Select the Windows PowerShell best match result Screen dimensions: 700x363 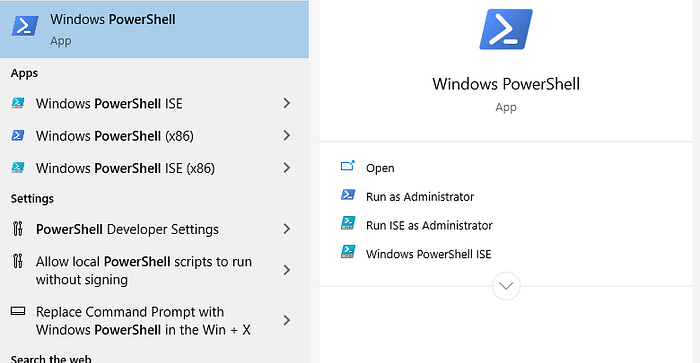coord(154,29)
